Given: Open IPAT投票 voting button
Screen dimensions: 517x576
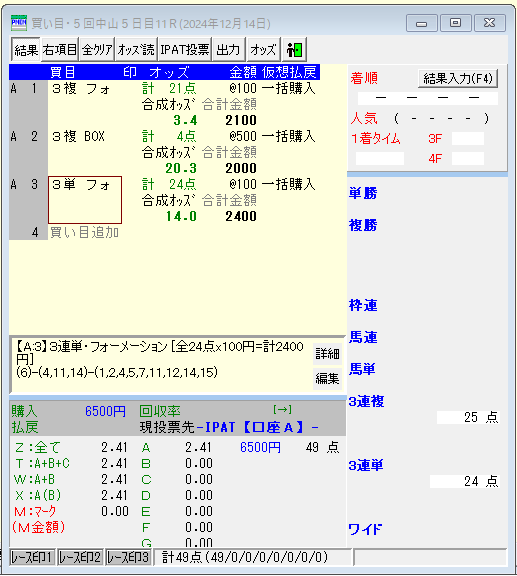Looking at the screenshot, I should (x=185, y=50).
